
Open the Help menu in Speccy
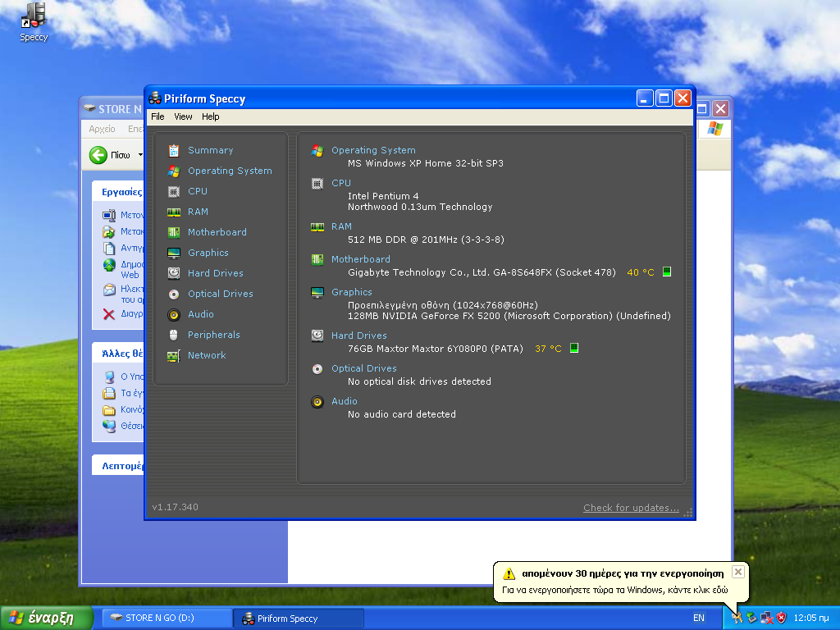pyautogui.click(x=211, y=116)
